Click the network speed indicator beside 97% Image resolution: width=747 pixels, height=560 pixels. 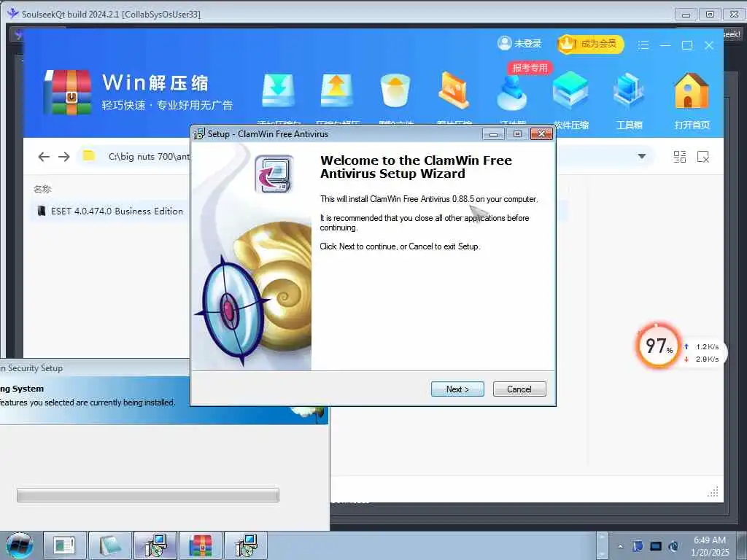(703, 353)
